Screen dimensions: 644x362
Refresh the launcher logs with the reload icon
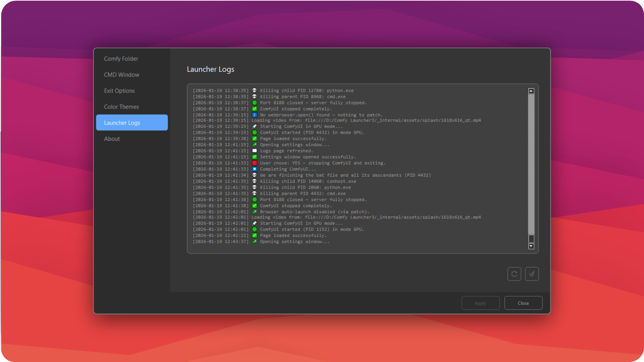point(514,274)
